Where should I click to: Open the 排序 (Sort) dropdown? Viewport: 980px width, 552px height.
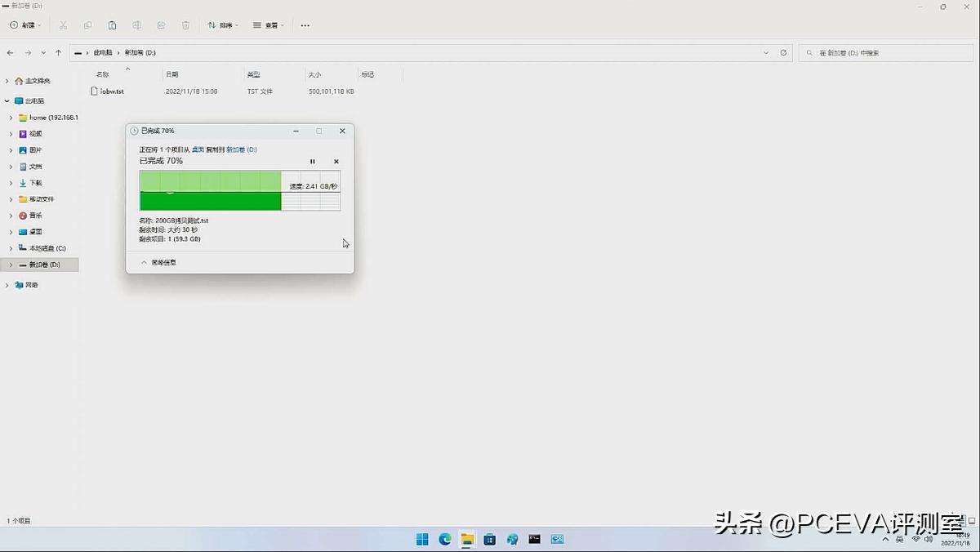point(224,25)
